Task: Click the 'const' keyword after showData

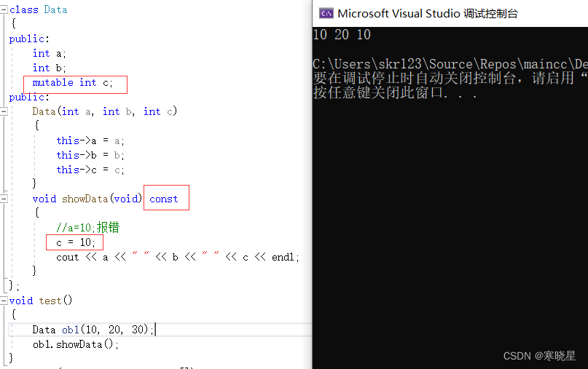Action: coord(163,199)
